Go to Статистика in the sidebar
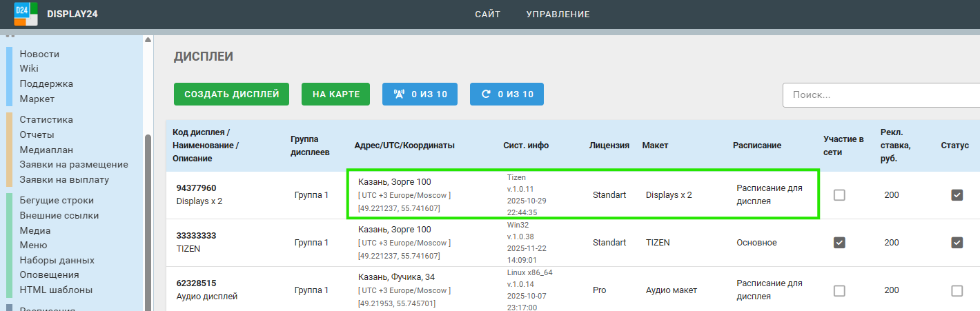 [x=46, y=119]
